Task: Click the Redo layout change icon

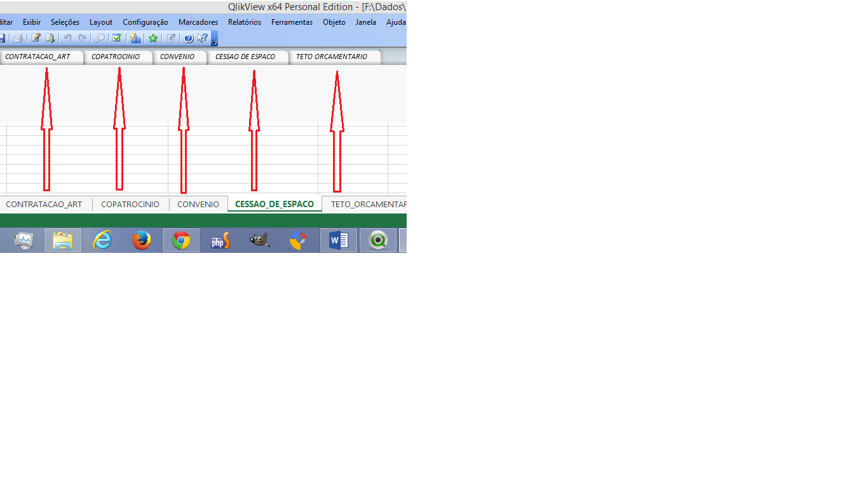Action: click(82, 38)
